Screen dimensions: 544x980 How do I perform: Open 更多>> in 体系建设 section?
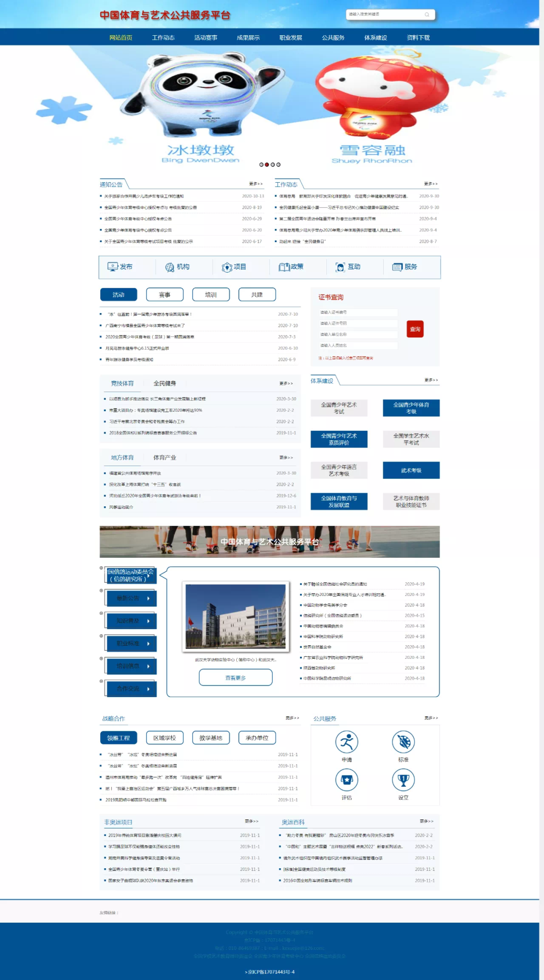tap(431, 380)
